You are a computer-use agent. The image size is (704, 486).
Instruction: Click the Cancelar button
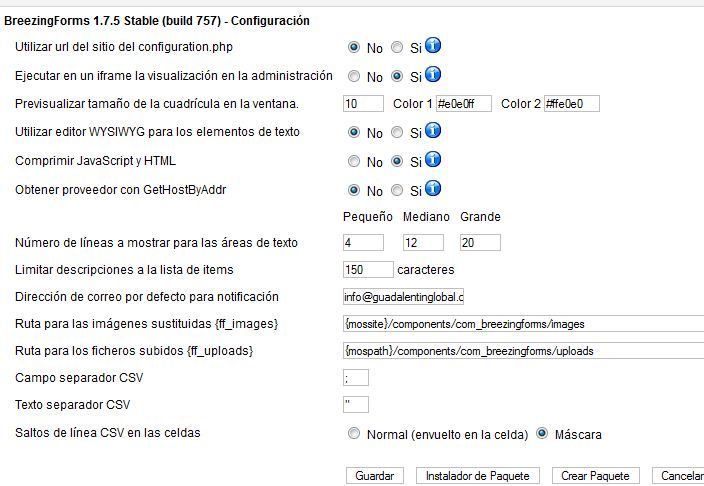(678, 476)
